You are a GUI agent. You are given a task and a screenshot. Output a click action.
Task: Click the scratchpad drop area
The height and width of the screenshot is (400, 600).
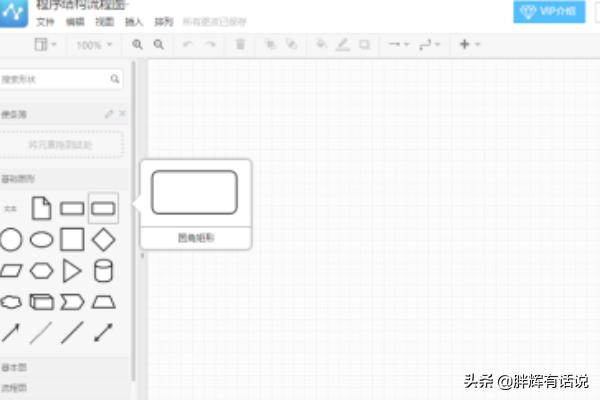(61, 144)
